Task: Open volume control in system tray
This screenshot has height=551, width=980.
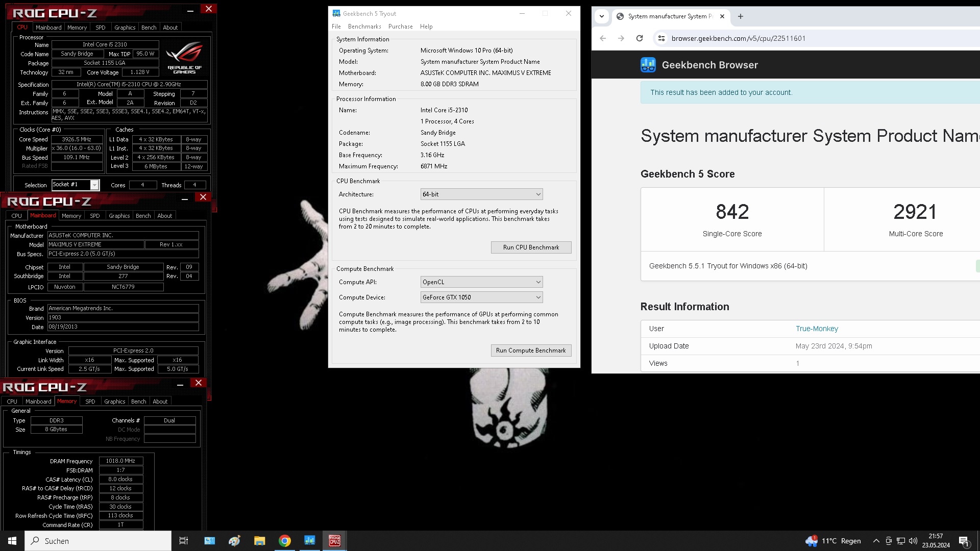Action: (x=913, y=541)
